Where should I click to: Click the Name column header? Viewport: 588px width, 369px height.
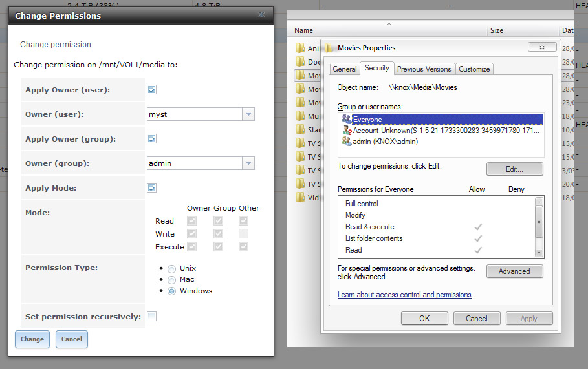coord(389,30)
